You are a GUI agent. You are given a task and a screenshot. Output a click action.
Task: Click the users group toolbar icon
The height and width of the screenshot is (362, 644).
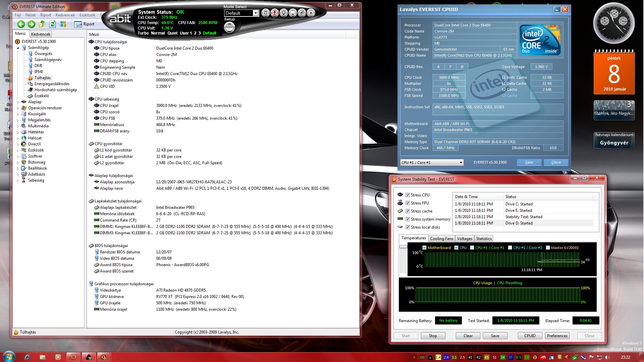click(x=63, y=24)
